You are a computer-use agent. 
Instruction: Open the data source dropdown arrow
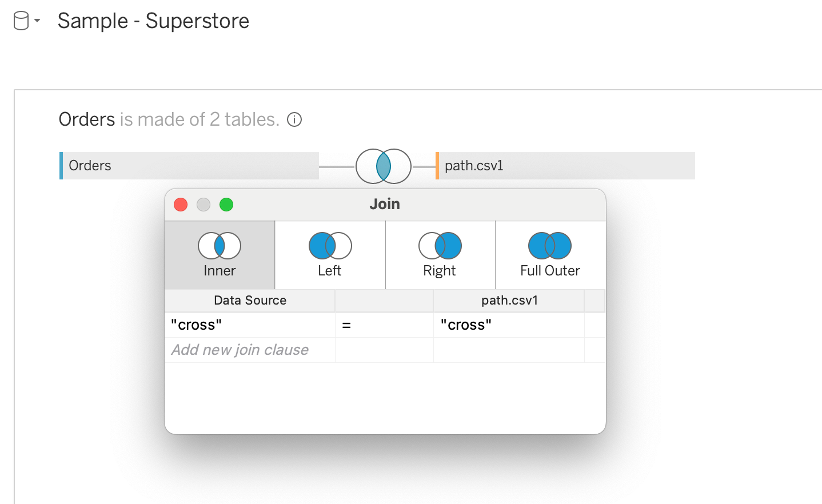click(x=37, y=21)
